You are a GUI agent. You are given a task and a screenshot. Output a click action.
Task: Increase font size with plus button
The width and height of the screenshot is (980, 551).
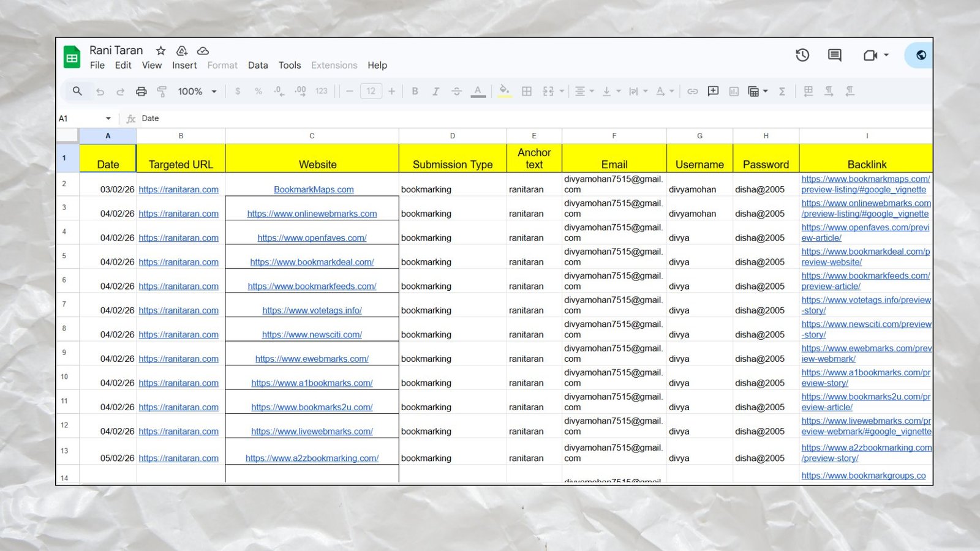click(x=392, y=91)
